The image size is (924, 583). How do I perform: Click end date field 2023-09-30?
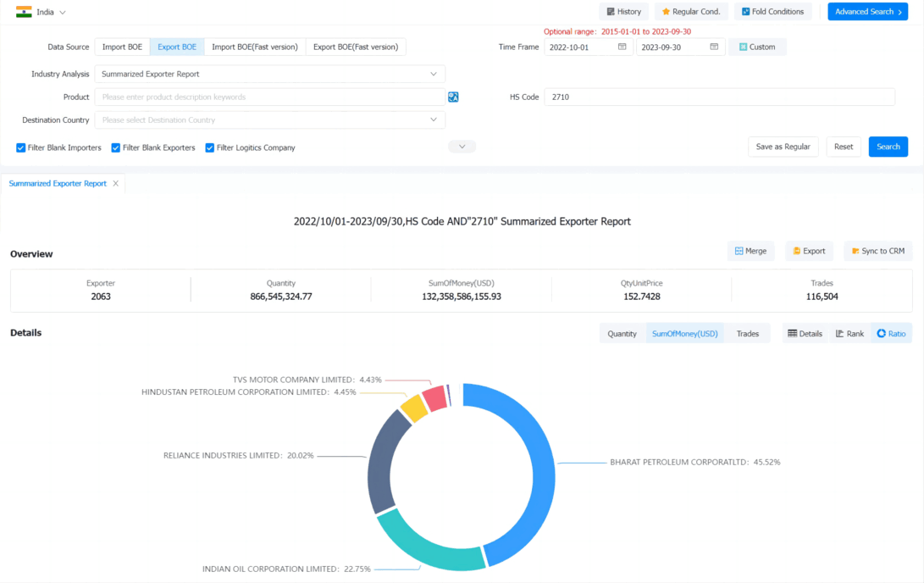pos(679,47)
